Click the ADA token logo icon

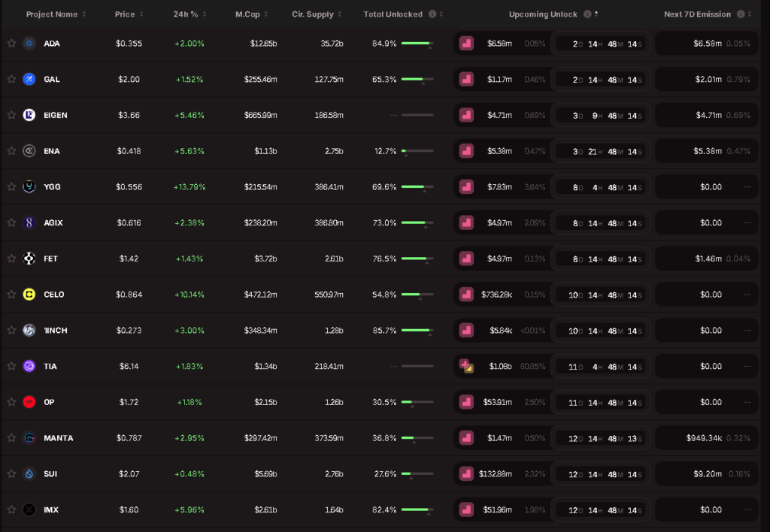29,44
